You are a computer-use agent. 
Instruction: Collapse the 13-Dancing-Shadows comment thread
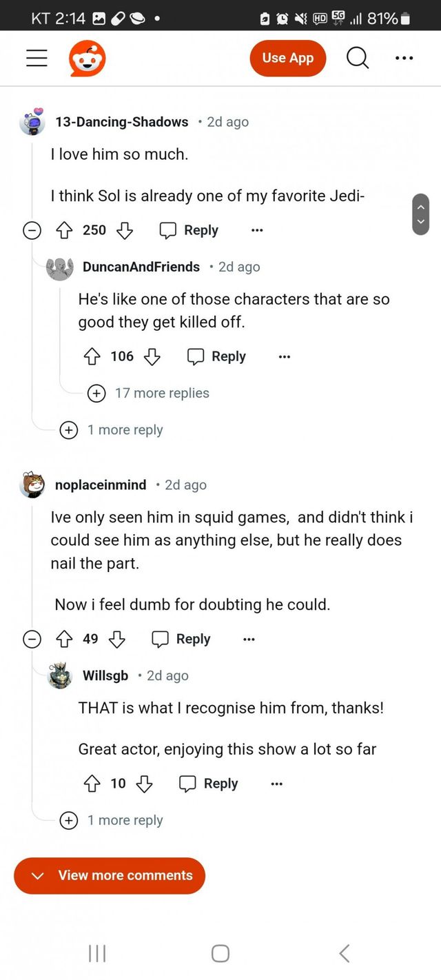(32, 230)
